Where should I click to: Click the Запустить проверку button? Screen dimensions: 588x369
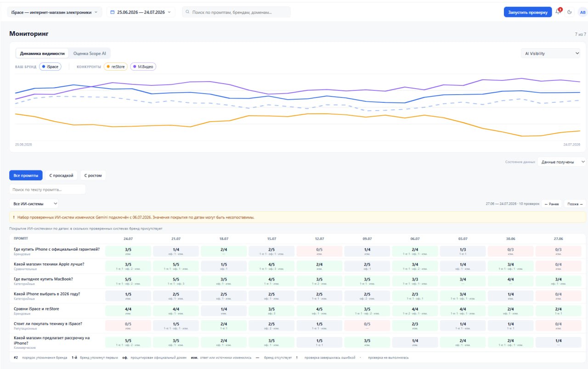click(528, 12)
